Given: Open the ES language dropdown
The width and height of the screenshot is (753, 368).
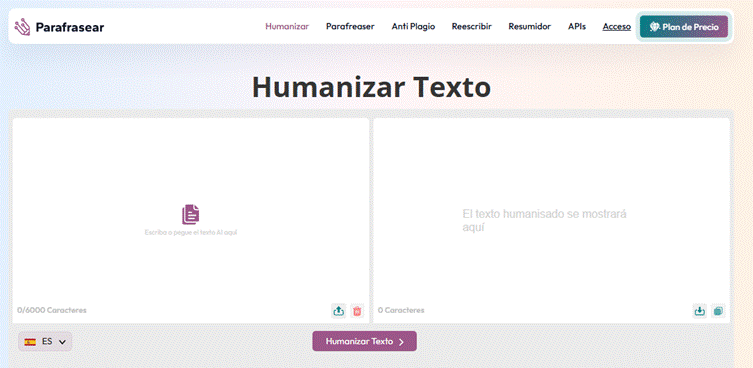Looking at the screenshot, I should pyautogui.click(x=45, y=342).
